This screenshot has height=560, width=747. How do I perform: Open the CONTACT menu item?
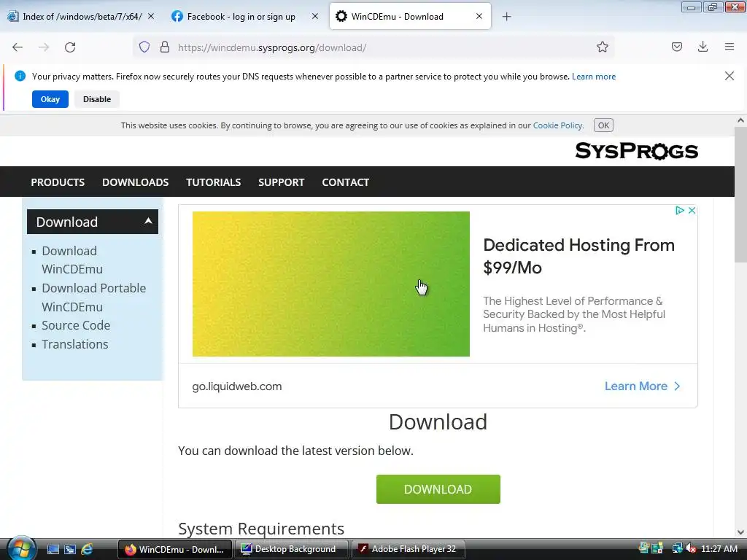(345, 182)
